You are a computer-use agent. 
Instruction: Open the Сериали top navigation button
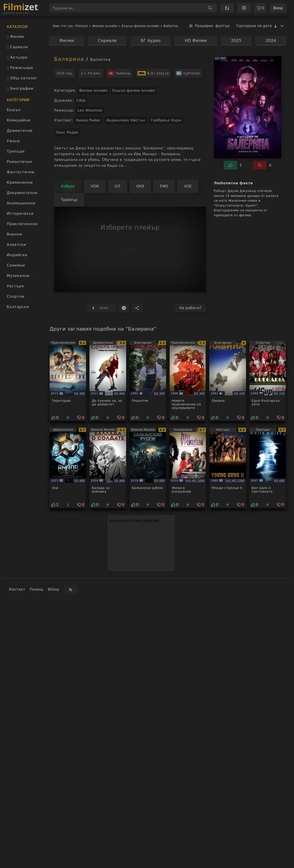[107, 40]
